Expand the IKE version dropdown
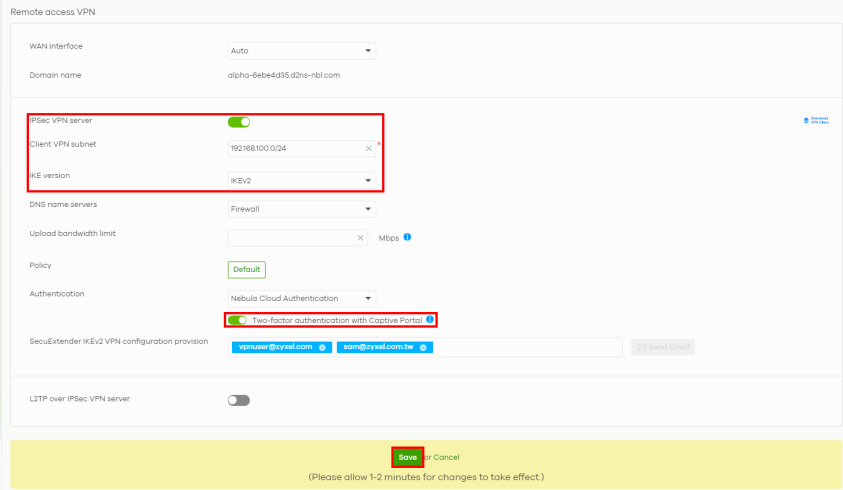 301,181
